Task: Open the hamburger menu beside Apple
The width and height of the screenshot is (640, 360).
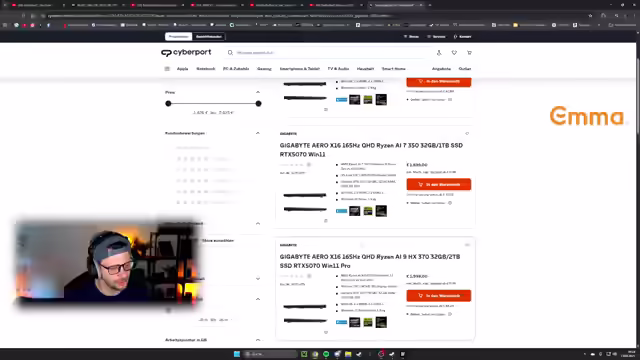Action: coord(167,69)
